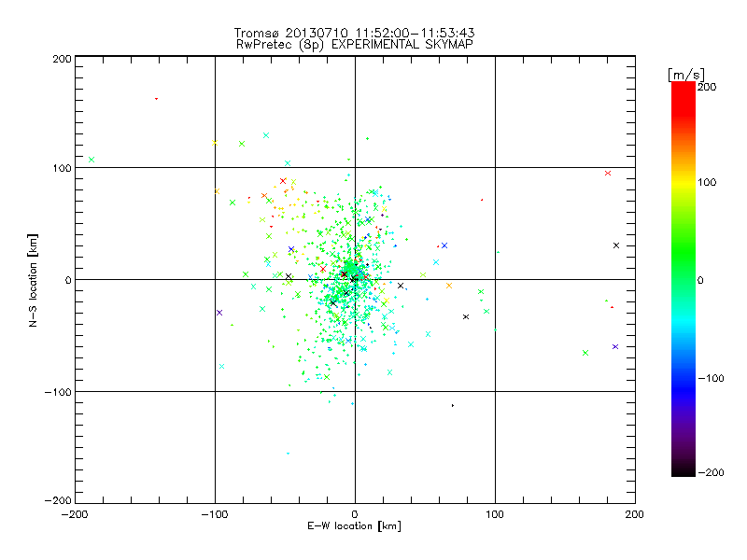
Task: Click the plot title 'Tromsø 20130710 11:52:00-11:53:43'
Action: pyautogui.click(x=355, y=33)
